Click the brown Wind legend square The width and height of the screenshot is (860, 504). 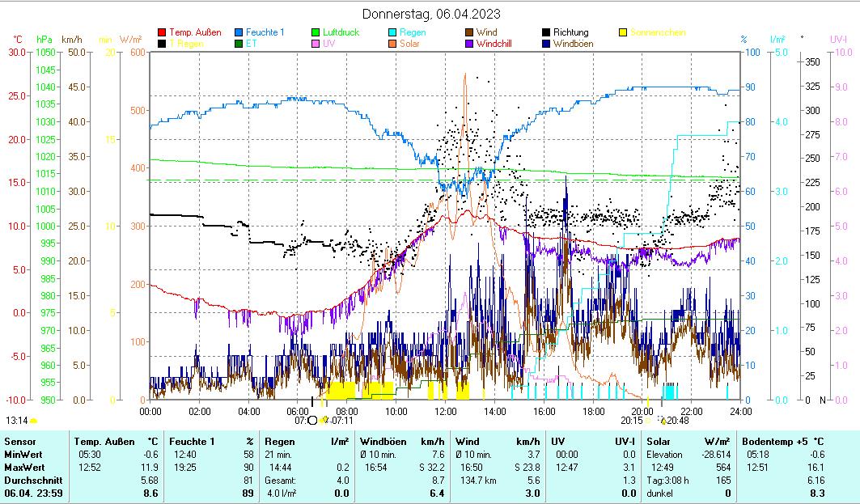tap(469, 32)
